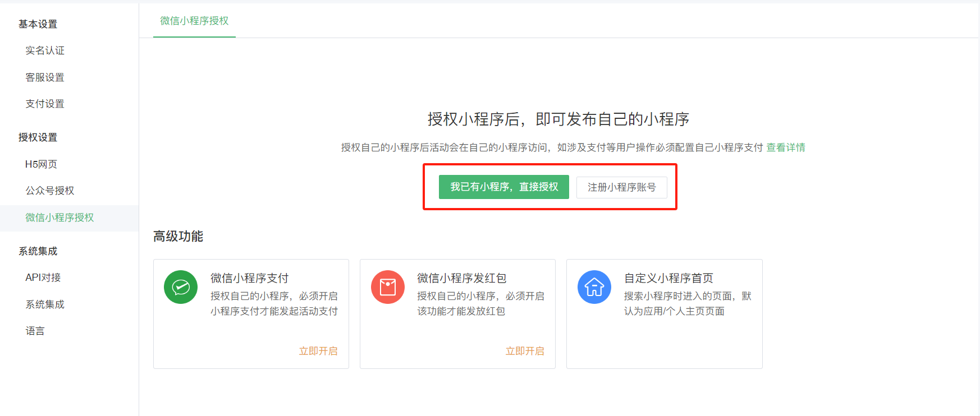Go to 客服设置 in sidebar
Image resolution: width=980 pixels, height=416 pixels.
pos(45,77)
